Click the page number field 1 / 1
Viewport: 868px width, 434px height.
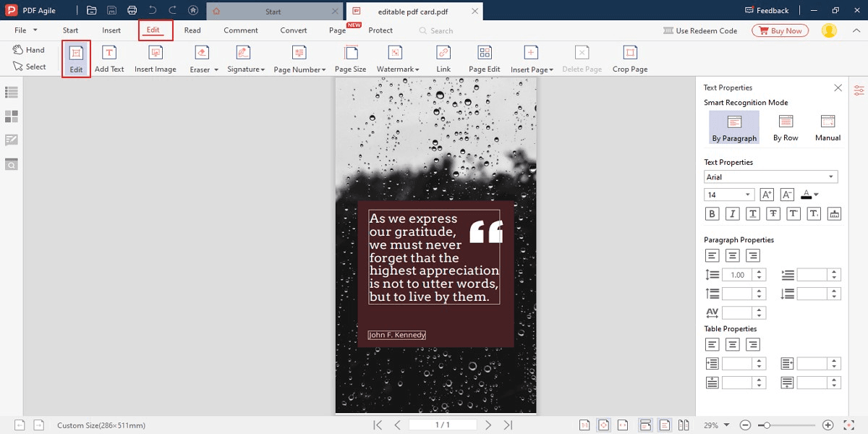pyautogui.click(x=443, y=425)
